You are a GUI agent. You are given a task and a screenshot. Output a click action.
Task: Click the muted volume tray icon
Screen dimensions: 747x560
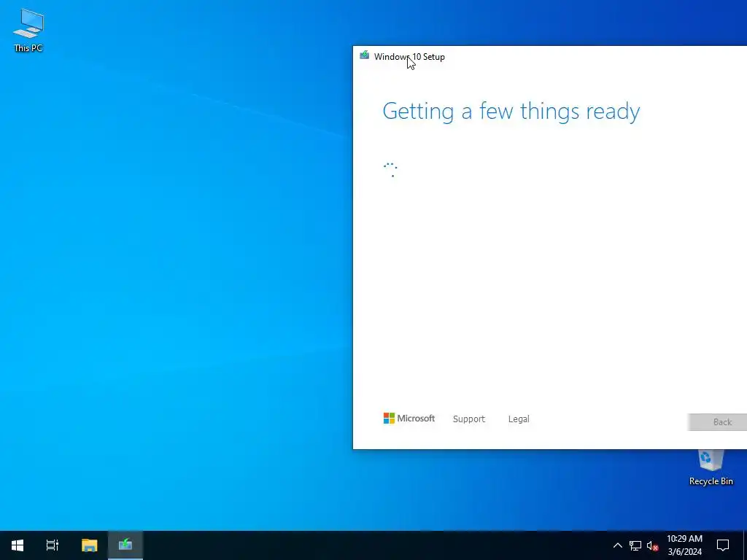(x=652, y=545)
